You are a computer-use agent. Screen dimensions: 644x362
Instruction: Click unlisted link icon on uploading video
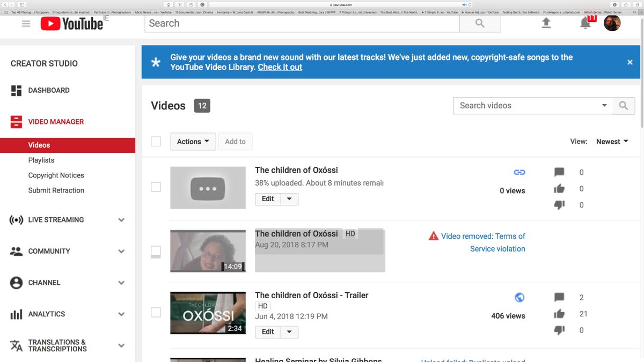[x=519, y=172]
